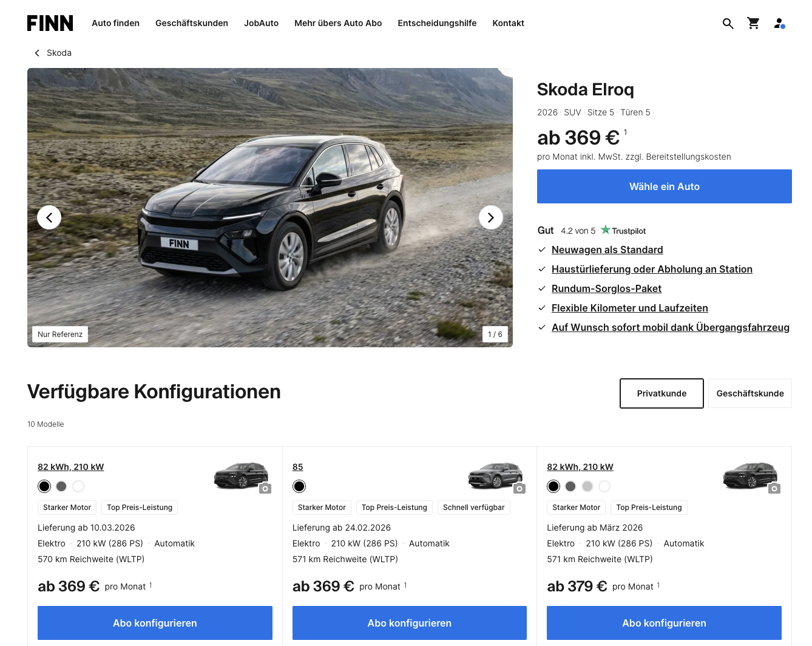The width and height of the screenshot is (812, 646).
Task: Open third card's car thumbnail image
Action: click(x=750, y=475)
